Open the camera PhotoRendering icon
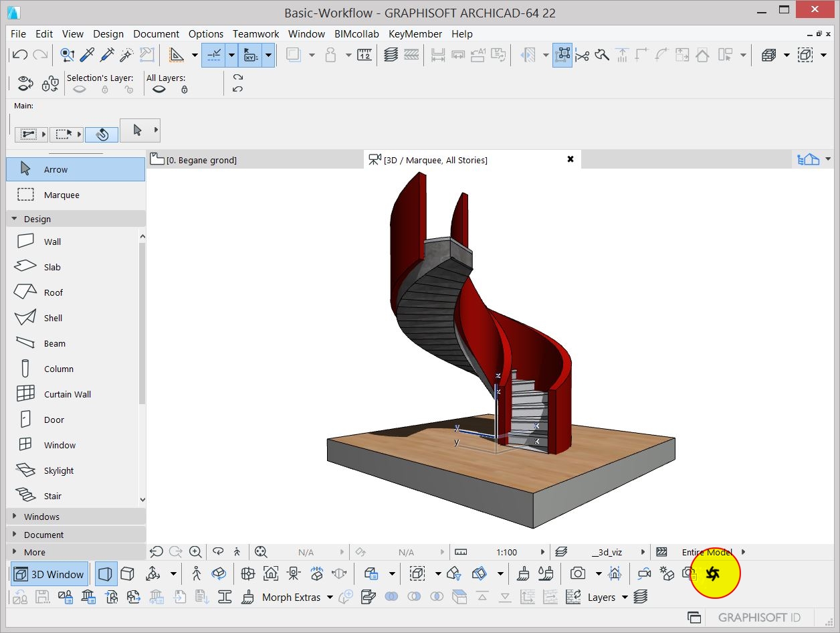The width and height of the screenshot is (840, 633). tap(578, 573)
